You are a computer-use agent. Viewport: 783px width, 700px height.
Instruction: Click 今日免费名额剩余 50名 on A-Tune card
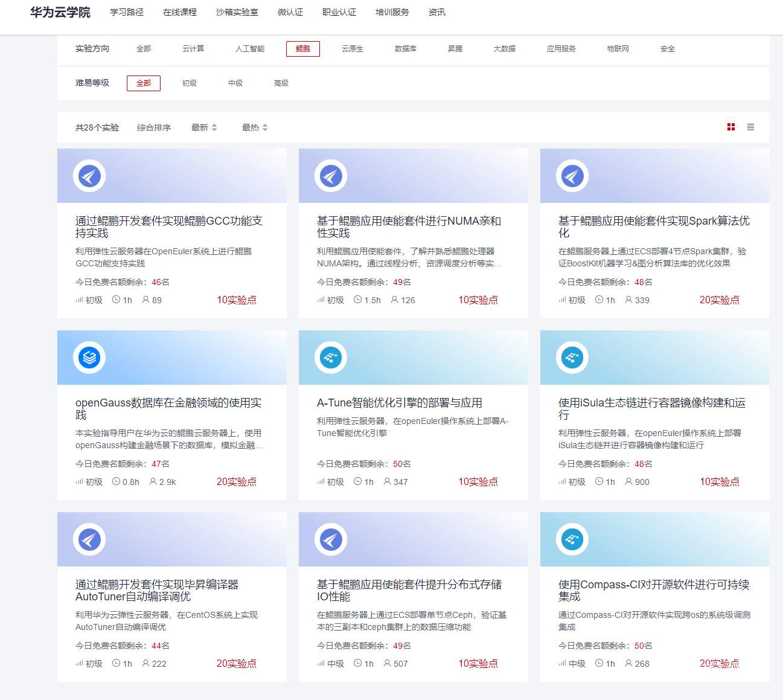364,464
